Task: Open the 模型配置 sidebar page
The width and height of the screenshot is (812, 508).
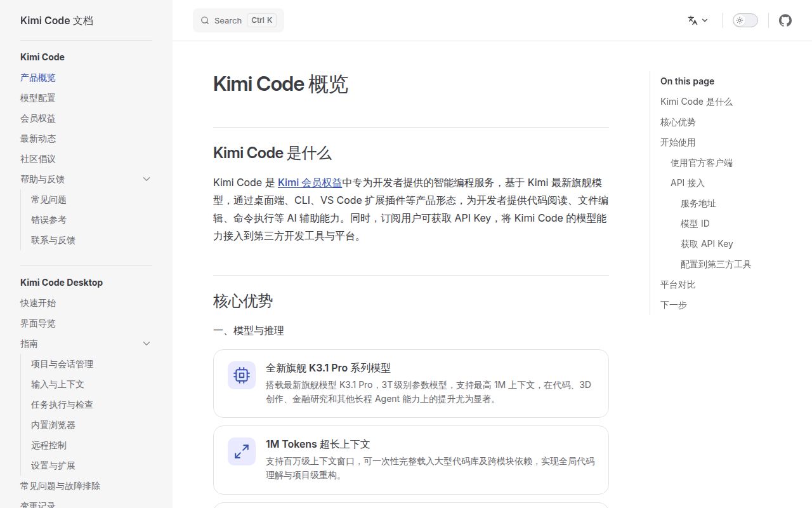Action: [38, 98]
